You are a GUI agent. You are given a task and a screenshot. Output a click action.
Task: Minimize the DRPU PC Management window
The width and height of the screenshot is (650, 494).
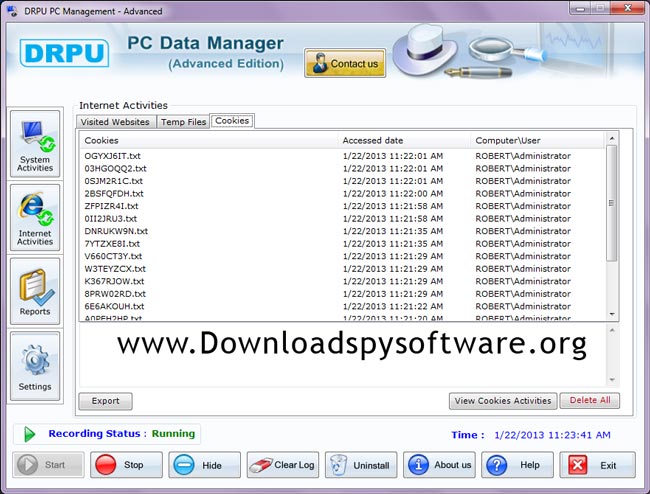pos(580,8)
